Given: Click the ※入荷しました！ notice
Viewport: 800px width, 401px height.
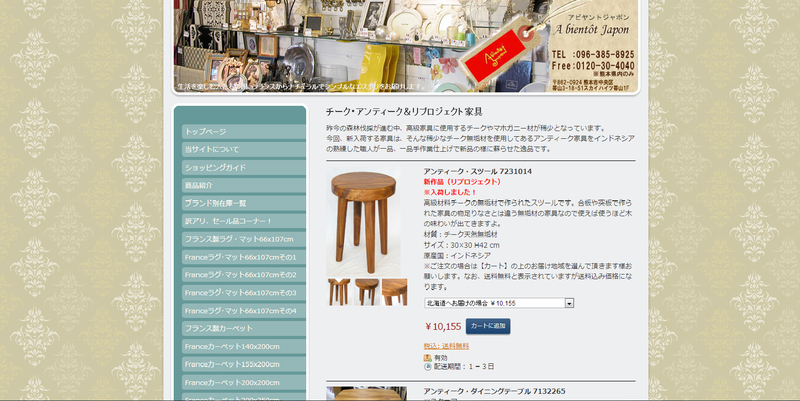Looking at the screenshot, I should click(450, 192).
